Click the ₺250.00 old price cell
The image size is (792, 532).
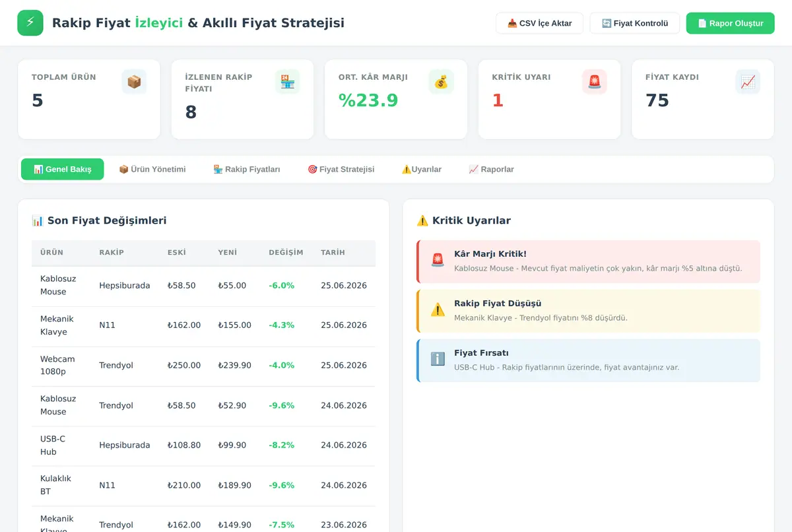coord(184,365)
